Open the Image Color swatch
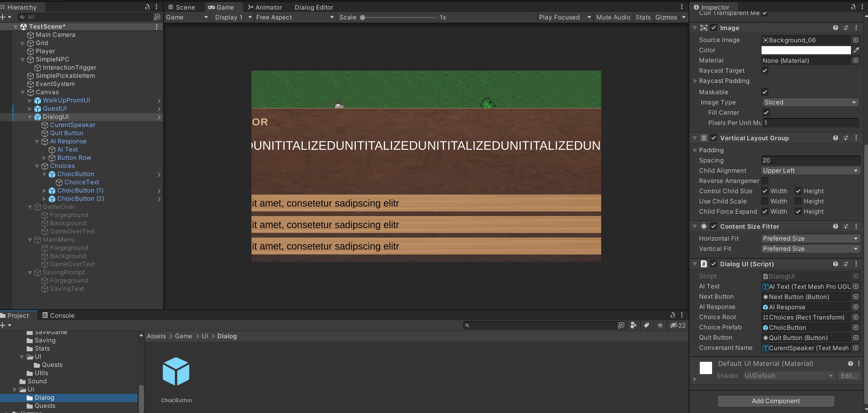The height and width of the screenshot is (413, 868). pos(806,50)
